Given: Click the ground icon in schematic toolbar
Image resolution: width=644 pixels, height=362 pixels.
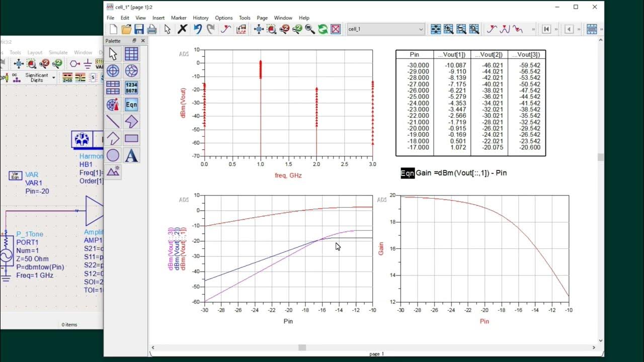Looking at the screenshot, I should point(87,64).
